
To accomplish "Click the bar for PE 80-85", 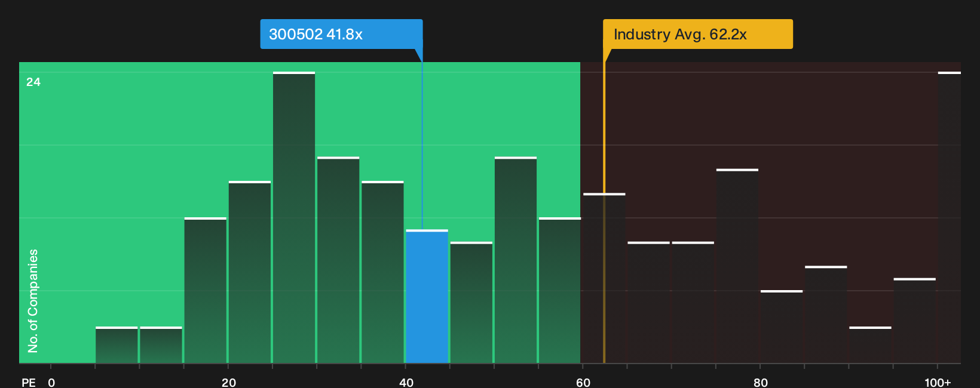I will pos(782,327).
